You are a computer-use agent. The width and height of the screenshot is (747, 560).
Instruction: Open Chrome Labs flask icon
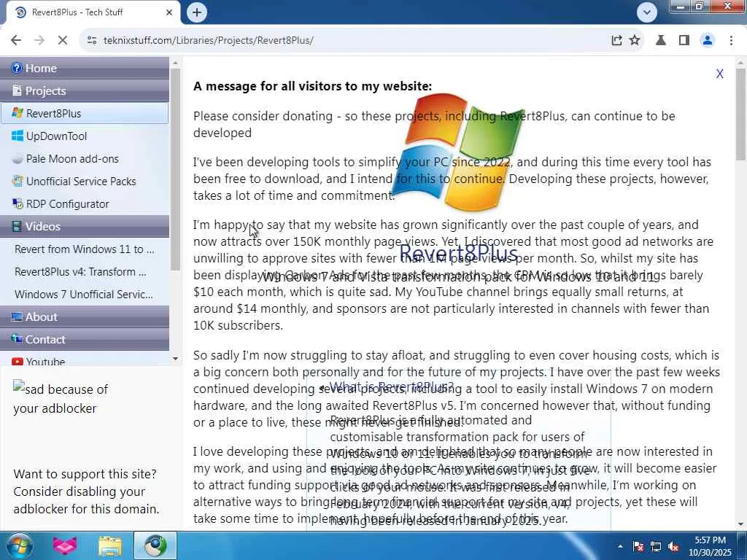(661, 41)
